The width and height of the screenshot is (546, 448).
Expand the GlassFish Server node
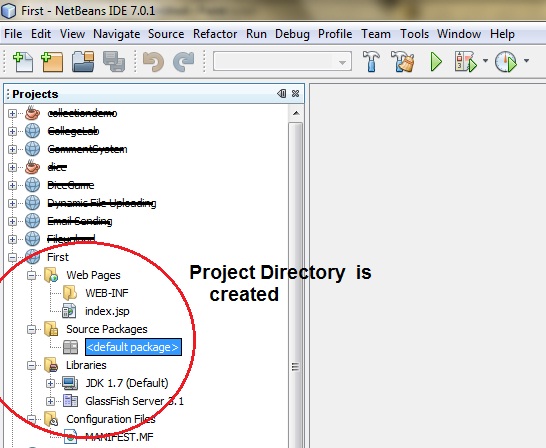coord(50,401)
